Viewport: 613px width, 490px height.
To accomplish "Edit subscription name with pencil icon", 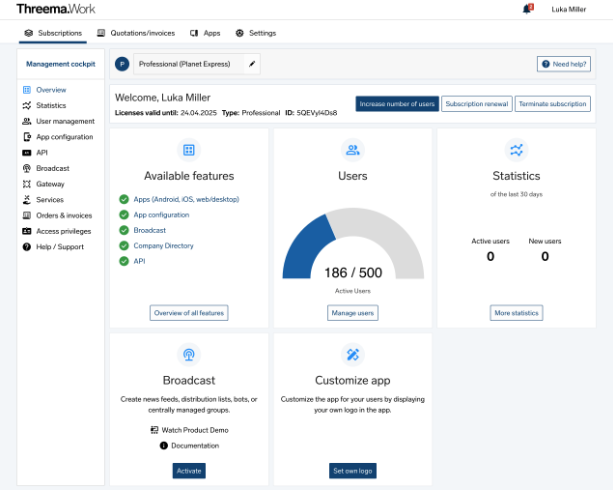I will click(x=252, y=64).
